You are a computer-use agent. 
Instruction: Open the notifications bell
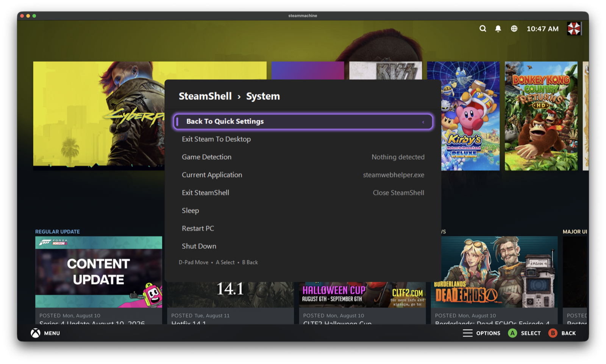point(498,29)
